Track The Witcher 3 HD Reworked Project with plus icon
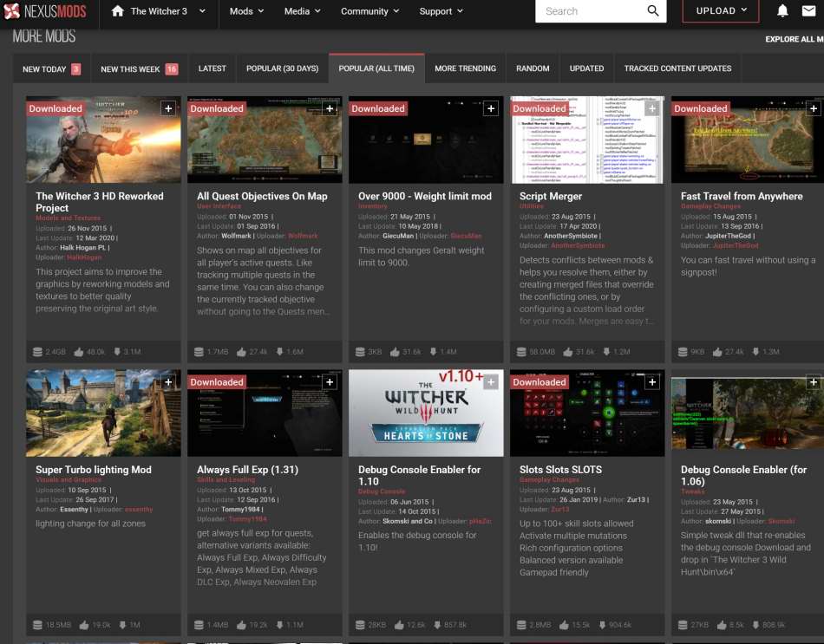Viewport: 824px width, 644px height. (168, 108)
